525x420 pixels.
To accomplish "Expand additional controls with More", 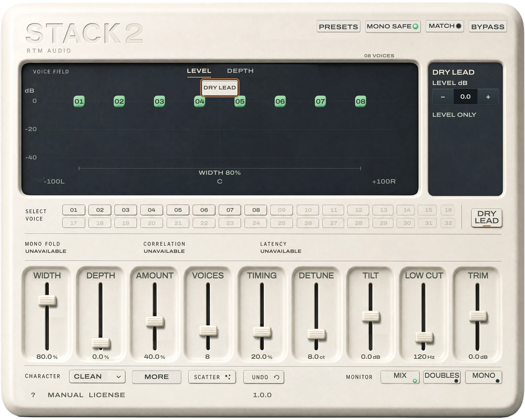I will pyautogui.click(x=156, y=377).
